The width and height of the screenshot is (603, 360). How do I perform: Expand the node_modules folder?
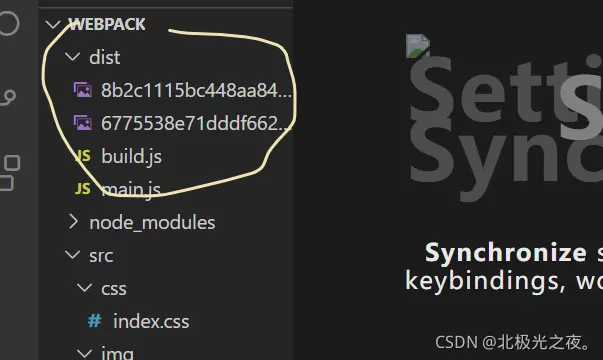click(73, 222)
